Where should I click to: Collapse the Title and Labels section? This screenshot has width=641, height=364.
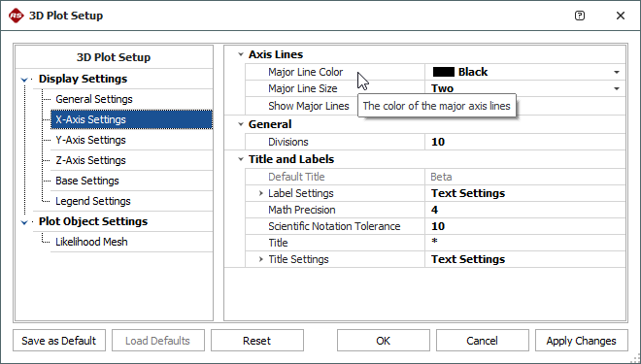click(241, 159)
